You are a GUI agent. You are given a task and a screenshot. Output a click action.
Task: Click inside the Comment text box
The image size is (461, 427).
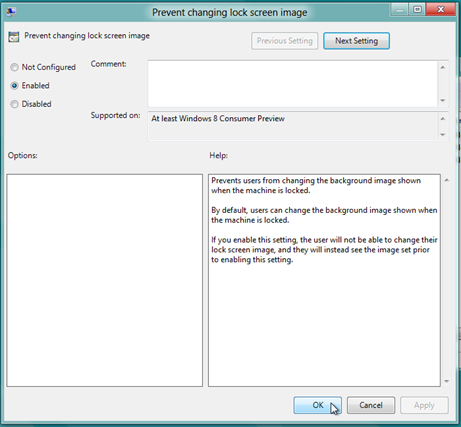(292, 84)
